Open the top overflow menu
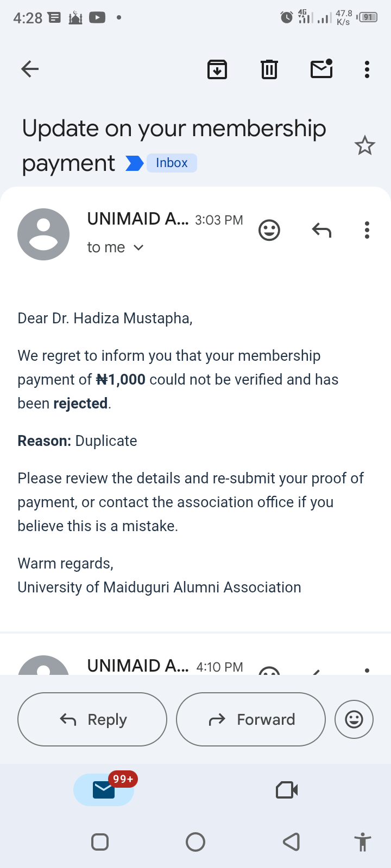 click(367, 69)
